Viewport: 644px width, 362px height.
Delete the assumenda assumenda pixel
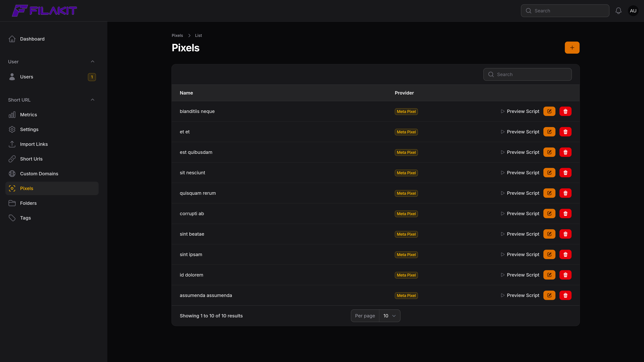coord(566,295)
